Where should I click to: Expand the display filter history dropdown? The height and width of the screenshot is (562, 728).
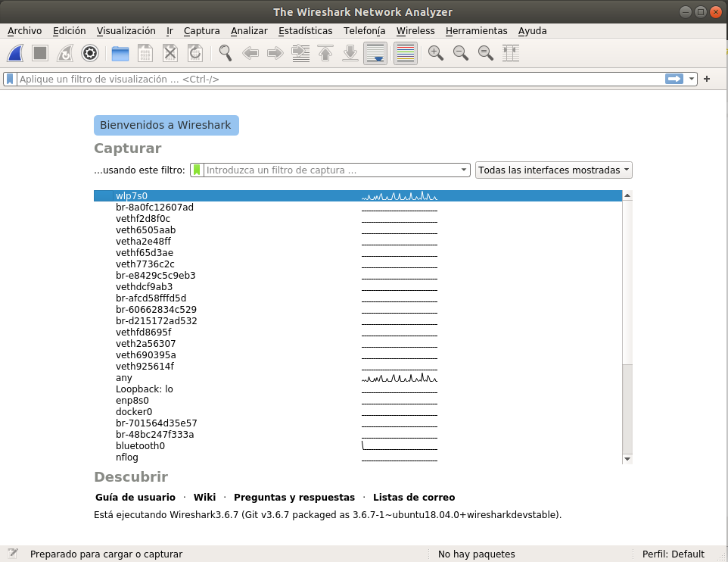click(x=692, y=79)
